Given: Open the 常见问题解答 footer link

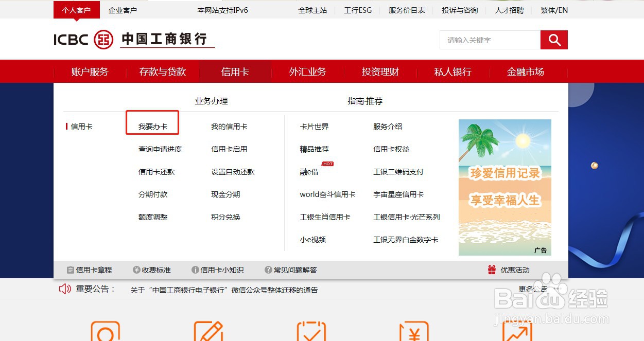Looking at the screenshot, I should [x=295, y=270].
